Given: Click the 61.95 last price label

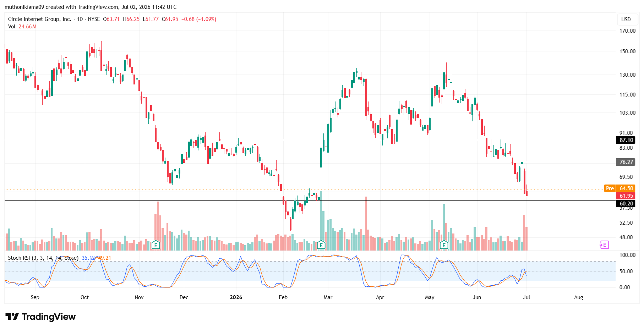Looking at the screenshot, I should 626,196.
